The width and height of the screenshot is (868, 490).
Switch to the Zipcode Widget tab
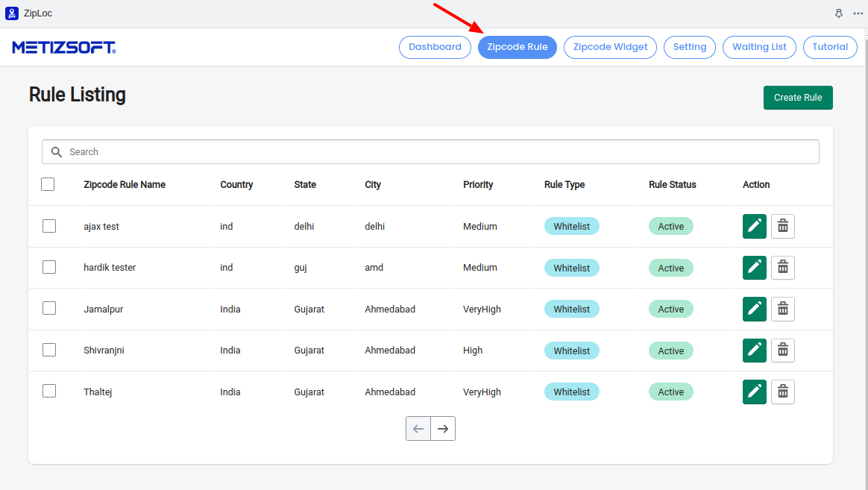click(610, 47)
